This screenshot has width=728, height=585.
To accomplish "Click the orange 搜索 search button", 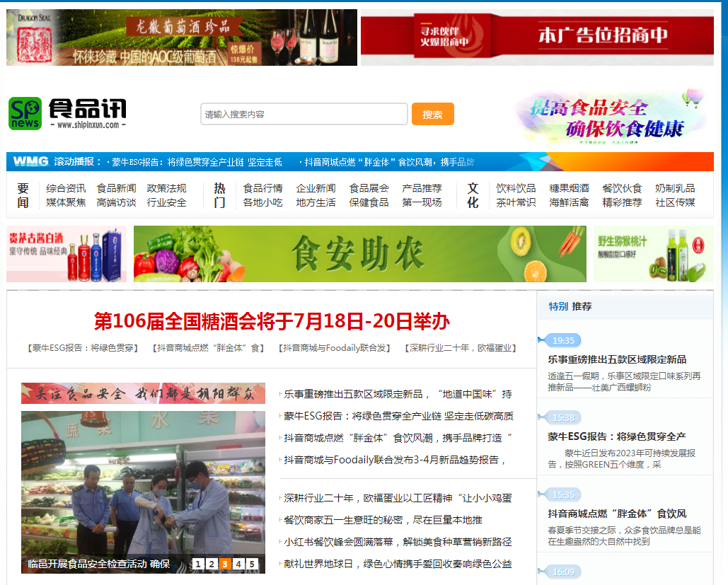I will coord(433,114).
